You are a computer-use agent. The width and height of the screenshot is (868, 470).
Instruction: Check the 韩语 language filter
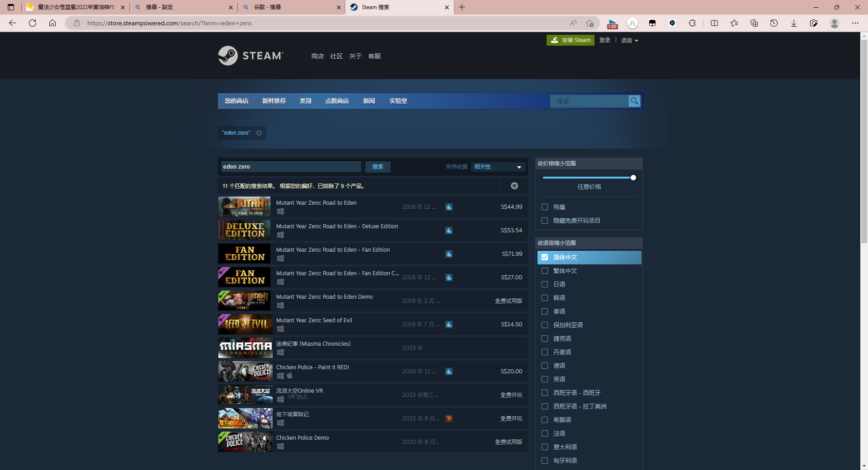(x=545, y=298)
